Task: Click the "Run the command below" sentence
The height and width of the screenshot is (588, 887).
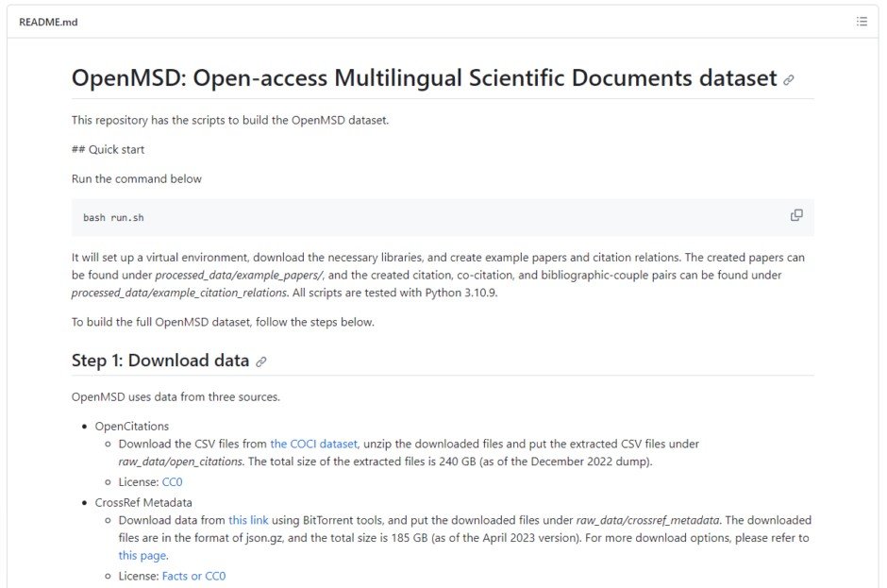Action: [x=137, y=178]
